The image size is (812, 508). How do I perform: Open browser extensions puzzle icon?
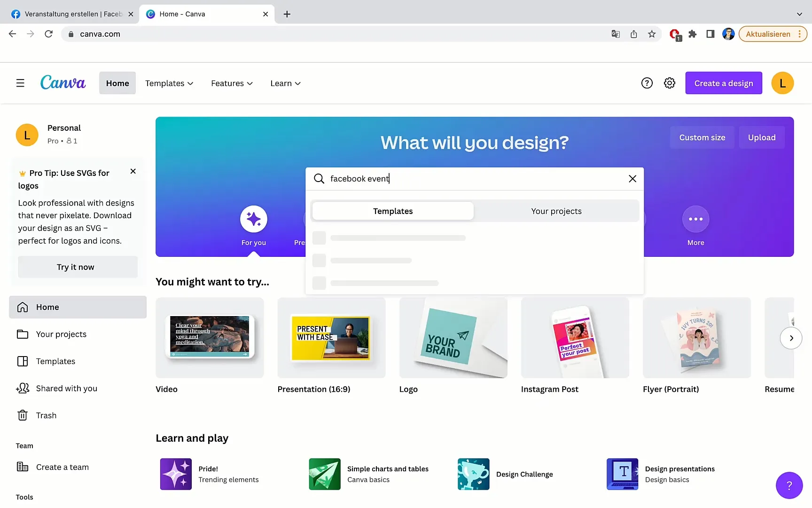[692, 34]
